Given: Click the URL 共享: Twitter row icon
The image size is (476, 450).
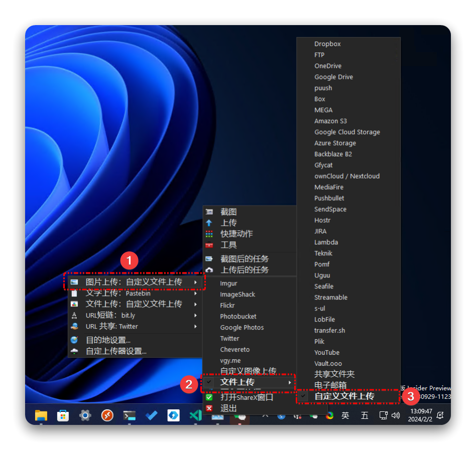Looking at the screenshot, I should [x=74, y=326].
